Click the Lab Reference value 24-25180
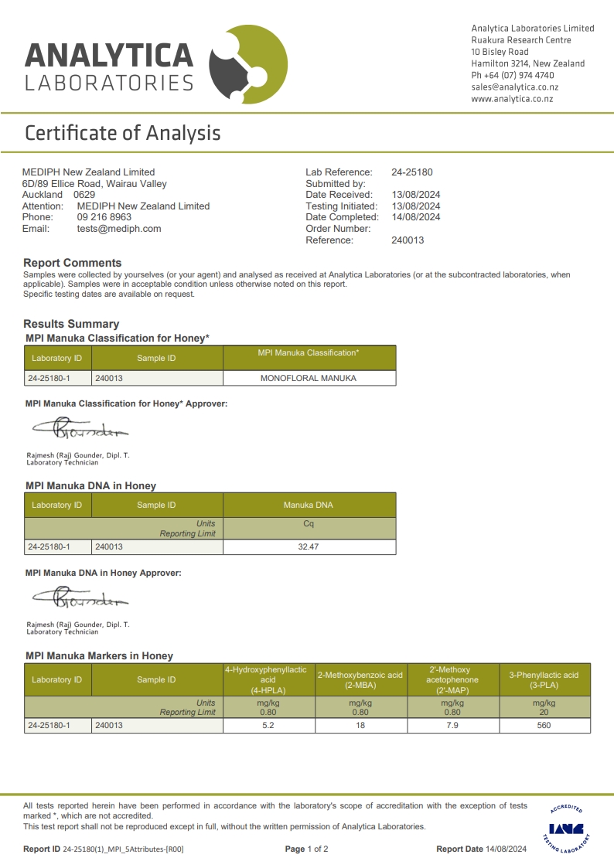This screenshot has height=868, width=614. click(x=412, y=172)
